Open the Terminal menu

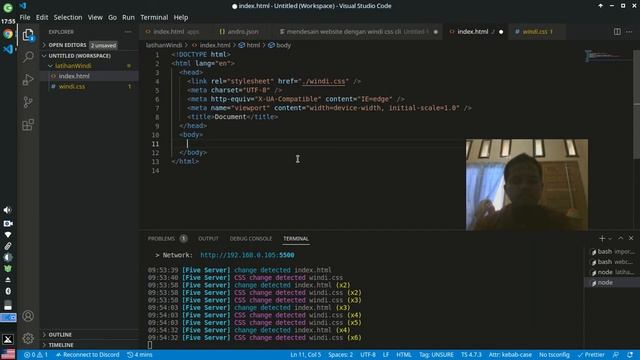tap(154, 17)
